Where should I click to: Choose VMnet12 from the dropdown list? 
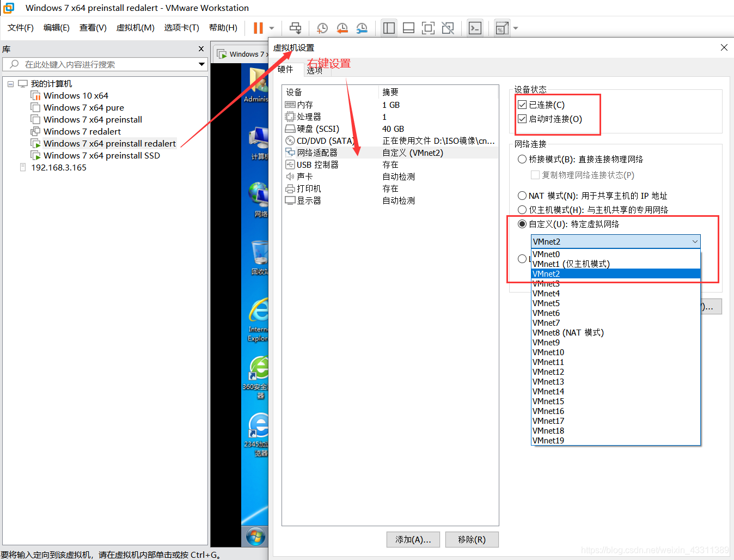(616, 372)
